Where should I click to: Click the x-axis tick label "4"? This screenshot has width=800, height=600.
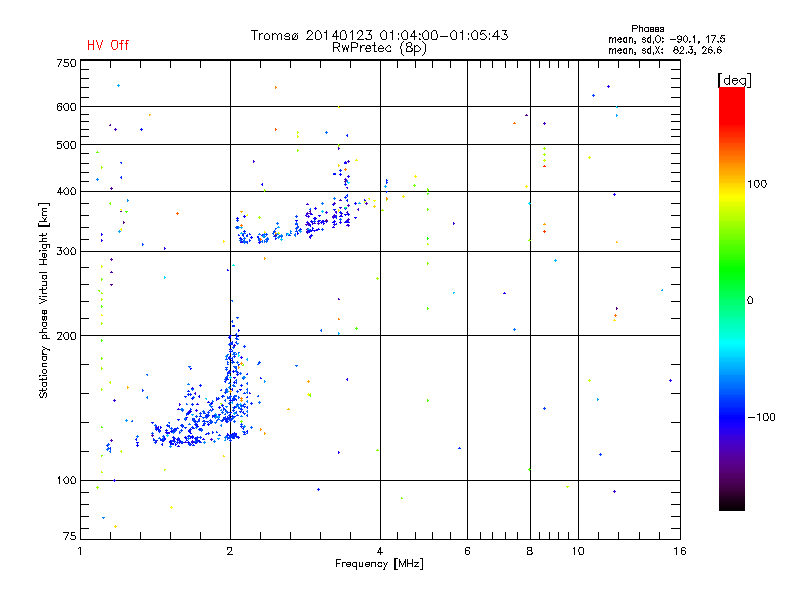[380, 551]
